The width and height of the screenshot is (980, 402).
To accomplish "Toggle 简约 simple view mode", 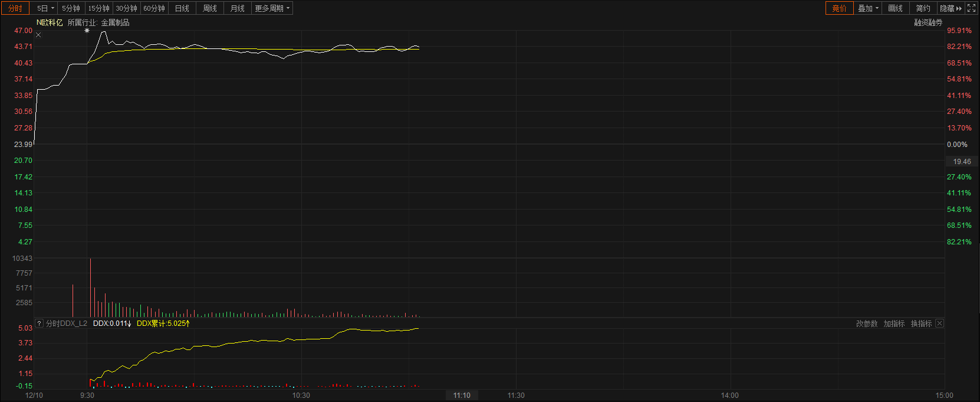I will (x=923, y=8).
